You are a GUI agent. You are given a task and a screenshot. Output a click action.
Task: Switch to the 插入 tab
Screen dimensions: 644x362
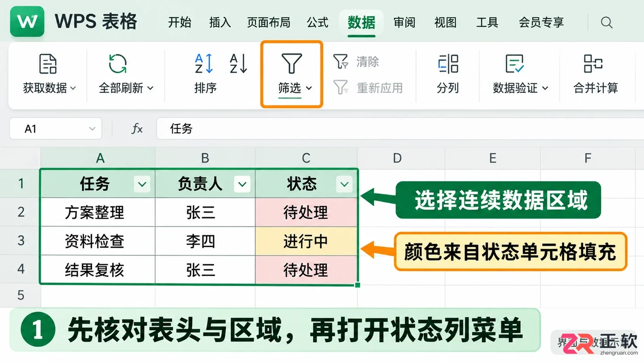tap(220, 22)
